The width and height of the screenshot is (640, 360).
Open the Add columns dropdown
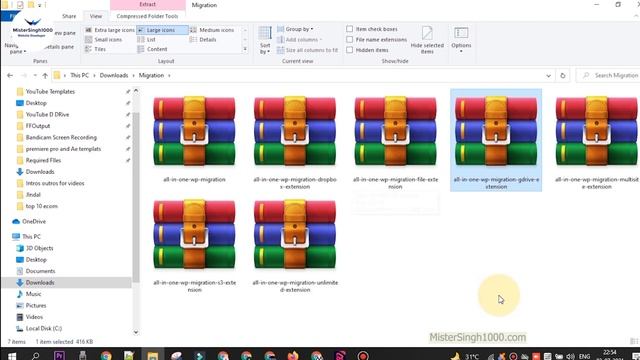click(299, 40)
